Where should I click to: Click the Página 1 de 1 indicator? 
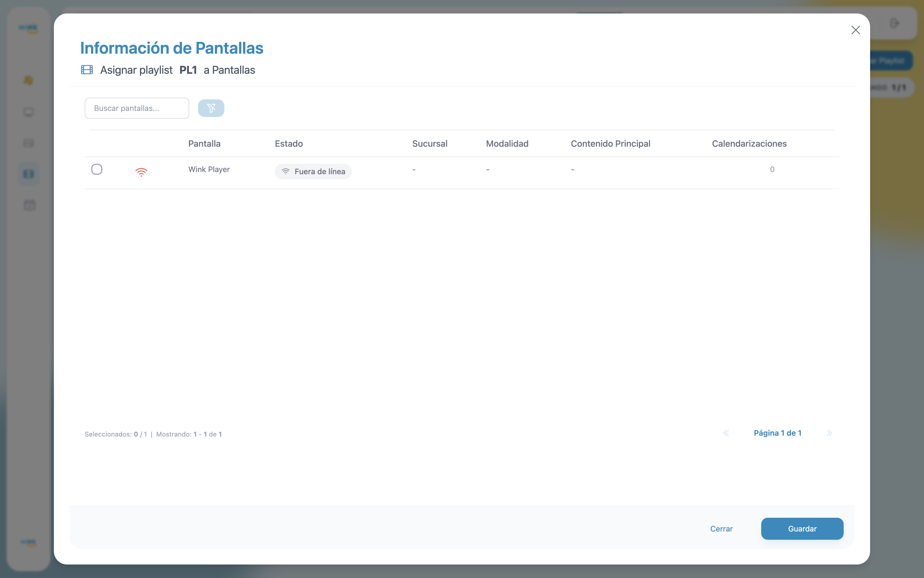click(x=777, y=433)
